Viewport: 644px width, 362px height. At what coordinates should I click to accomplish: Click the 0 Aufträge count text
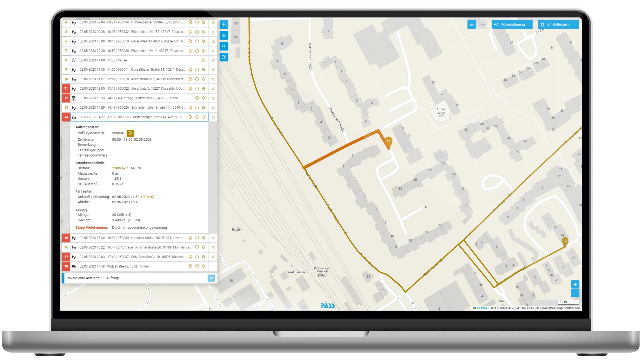(x=111, y=278)
